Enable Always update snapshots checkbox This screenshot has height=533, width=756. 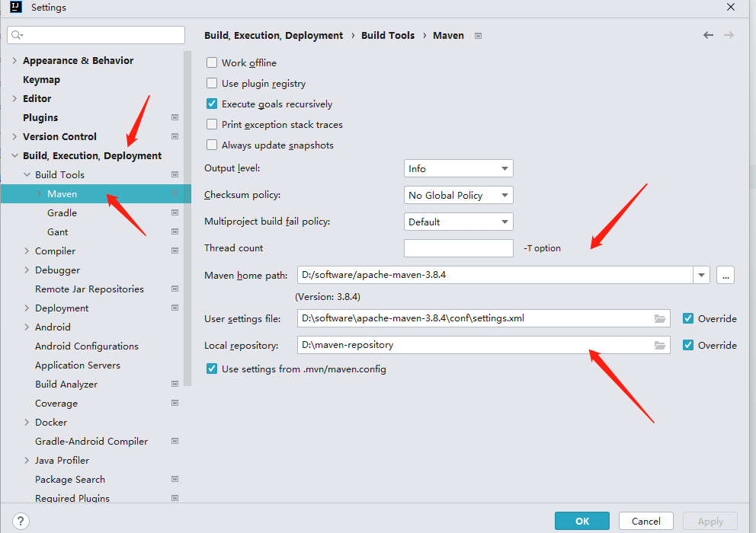click(212, 145)
